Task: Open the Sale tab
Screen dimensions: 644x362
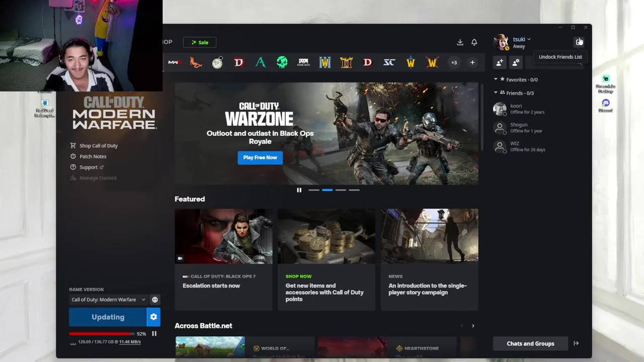Action: 200,42
